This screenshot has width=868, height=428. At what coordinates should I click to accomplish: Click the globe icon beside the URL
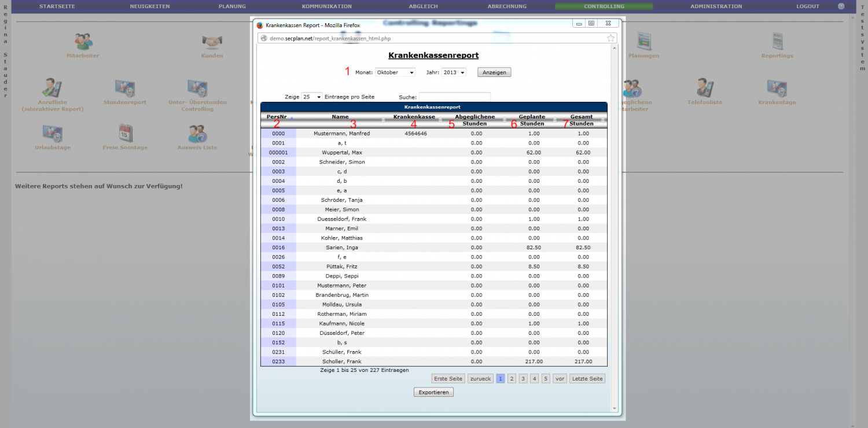coord(264,38)
